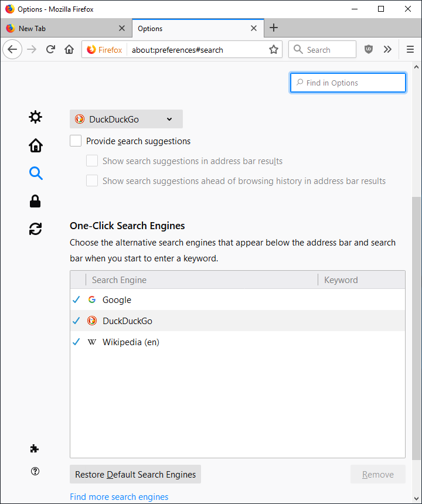Click the Remove button
This screenshot has height=504, width=422.
[378, 474]
